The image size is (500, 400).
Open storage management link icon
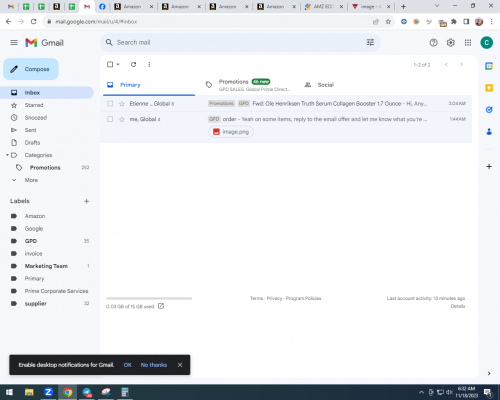161,306
